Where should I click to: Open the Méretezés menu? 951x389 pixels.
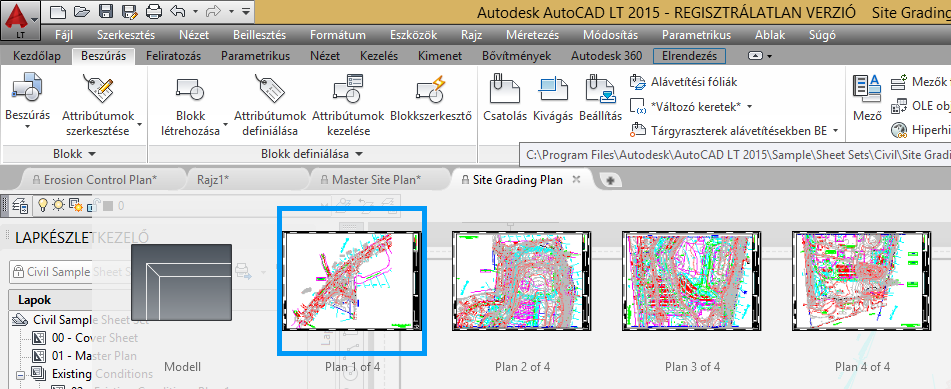[x=533, y=35]
